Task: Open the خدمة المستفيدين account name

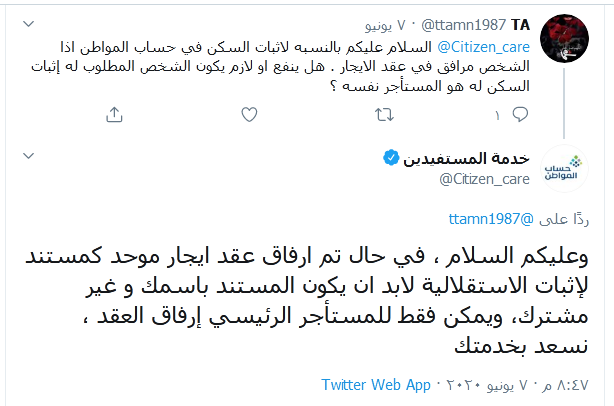Action: coord(466,158)
